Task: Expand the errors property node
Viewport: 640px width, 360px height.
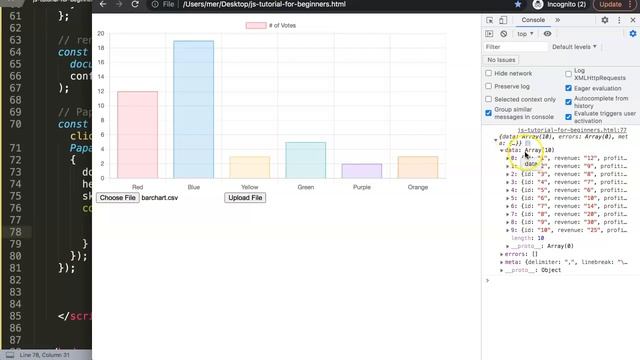Action: [502, 254]
